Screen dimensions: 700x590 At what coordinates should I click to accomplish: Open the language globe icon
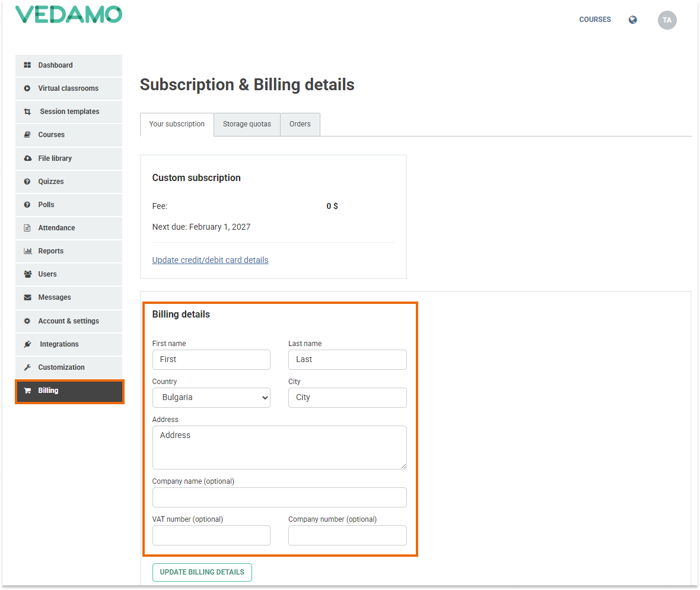click(632, 20)
